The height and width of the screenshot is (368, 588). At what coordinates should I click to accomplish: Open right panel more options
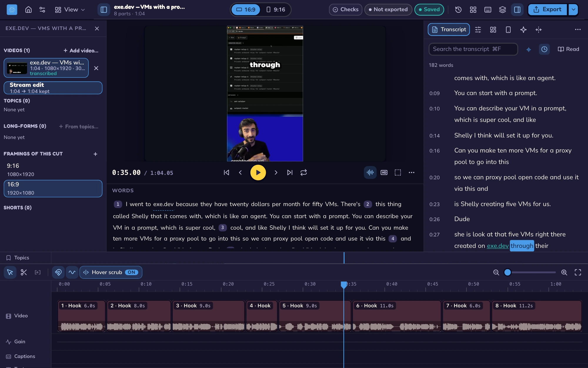(x=578, y=29)
